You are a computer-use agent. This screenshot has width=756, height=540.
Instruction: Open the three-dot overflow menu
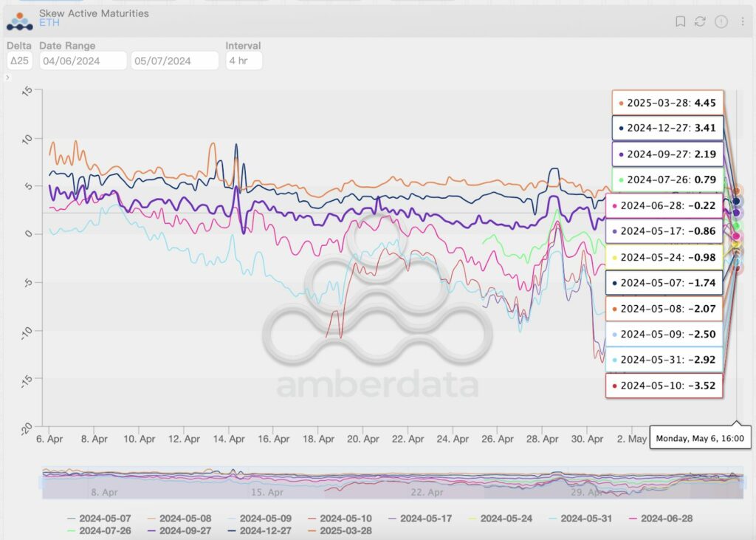click(x=742, y=21)
